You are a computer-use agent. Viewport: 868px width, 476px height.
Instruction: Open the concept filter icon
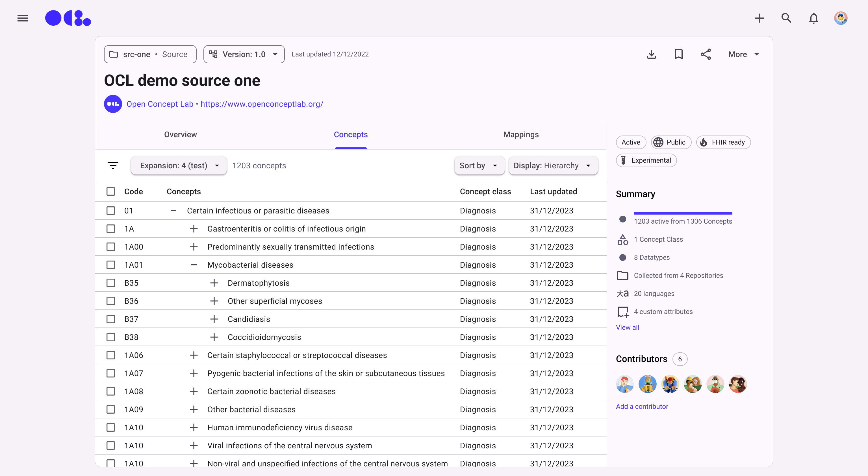113,165
